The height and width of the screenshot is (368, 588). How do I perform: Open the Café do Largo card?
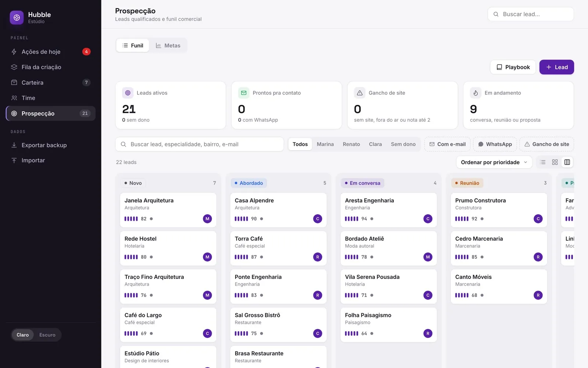pos(168,325)
